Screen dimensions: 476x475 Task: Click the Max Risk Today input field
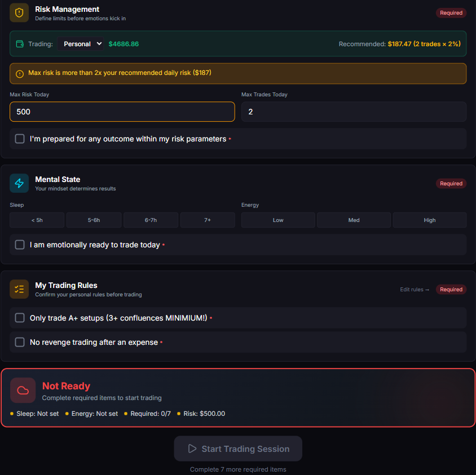click(x=122, y=112)
